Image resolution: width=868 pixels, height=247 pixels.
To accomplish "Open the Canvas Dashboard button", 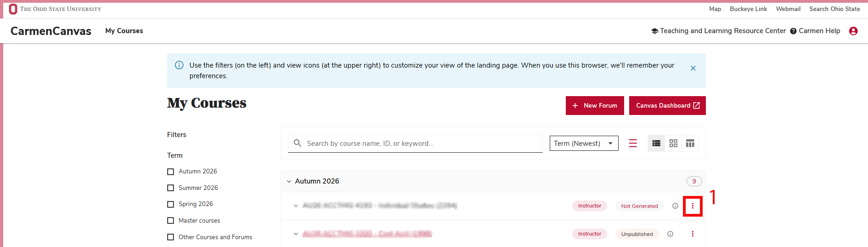I will (667, 105).
